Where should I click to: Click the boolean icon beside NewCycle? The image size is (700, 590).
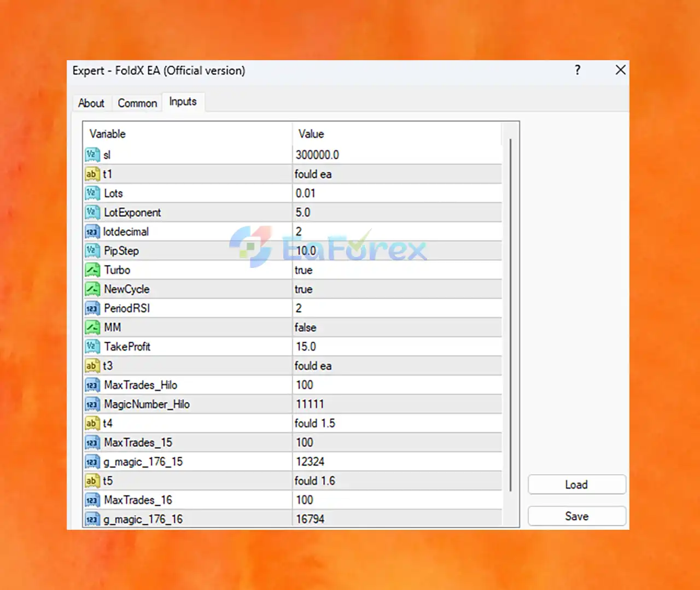[x=92, y=289]
